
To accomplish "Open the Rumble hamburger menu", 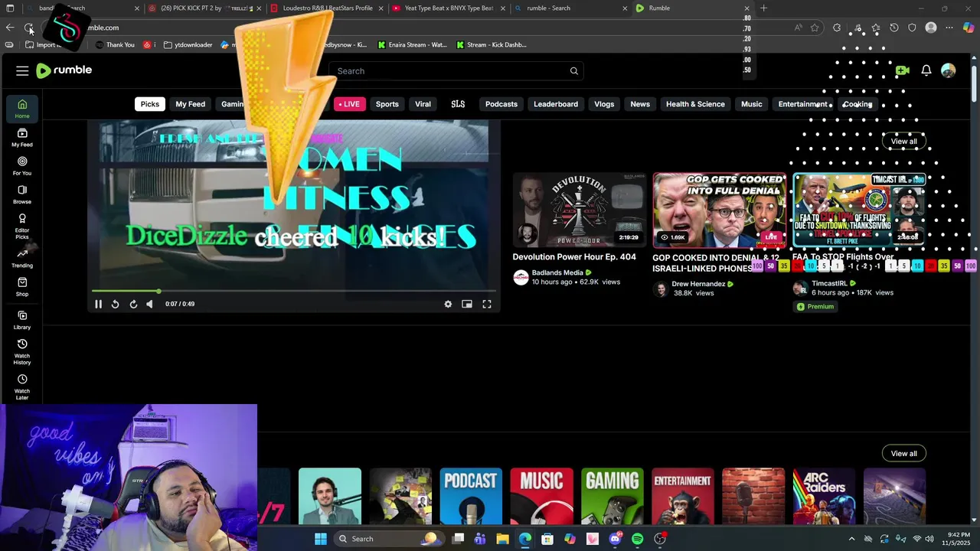I will point(22,70).
